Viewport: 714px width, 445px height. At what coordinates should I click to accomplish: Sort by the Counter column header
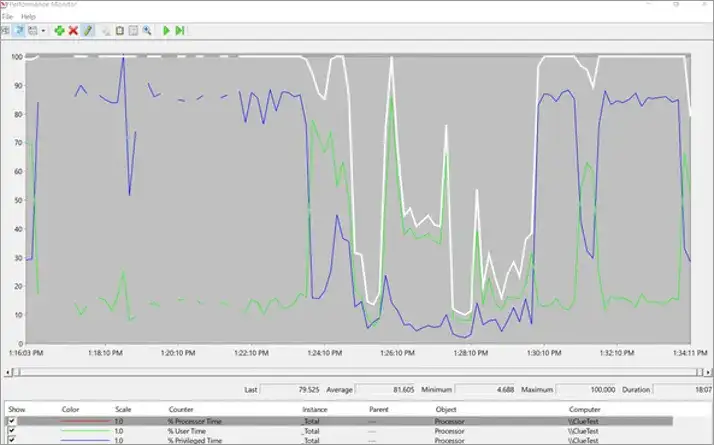tap(181, 409)
